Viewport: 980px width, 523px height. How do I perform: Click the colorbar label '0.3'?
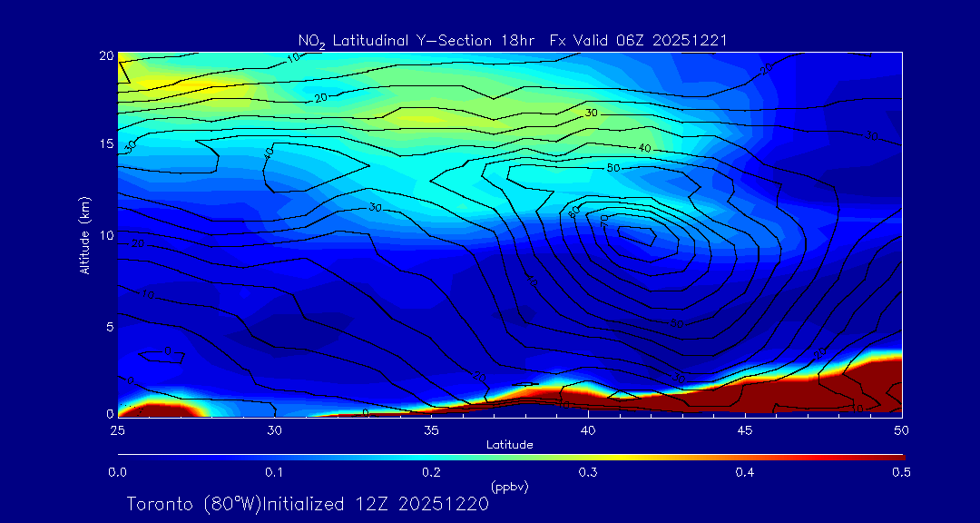pyautogui.click(x=588, y=473)
